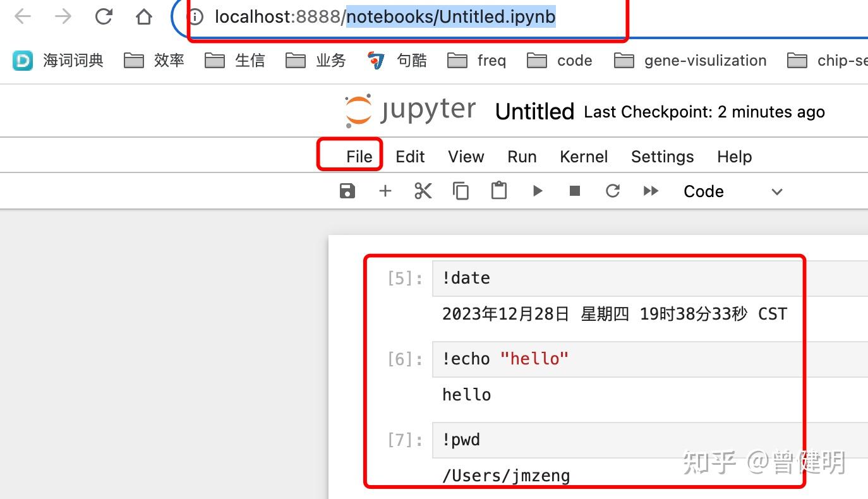The height and width of the screenshot is (499, 868).
Task: Open the 业务 bookmarks folder
Action: 316,61
